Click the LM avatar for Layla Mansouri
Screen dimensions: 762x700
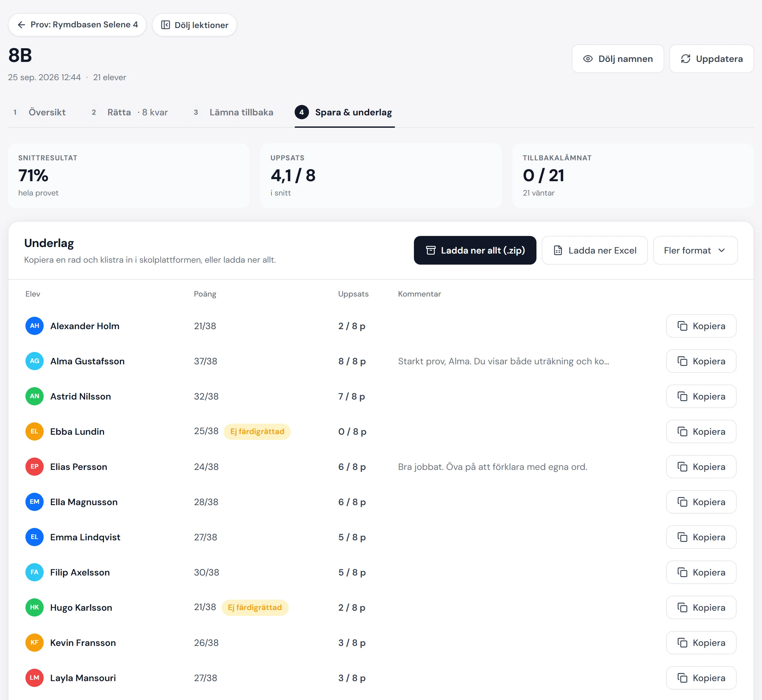click(x=35, y=678)
